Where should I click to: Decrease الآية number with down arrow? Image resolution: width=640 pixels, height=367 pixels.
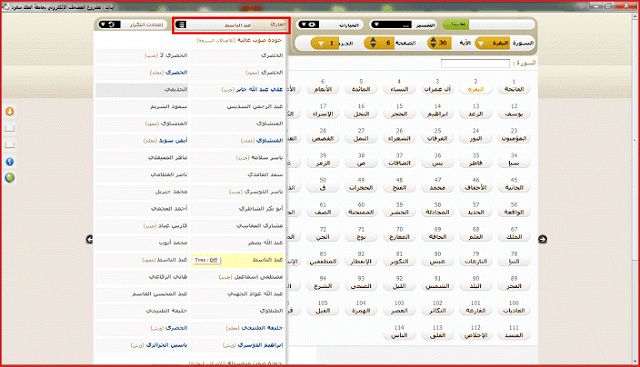(433, 45)
